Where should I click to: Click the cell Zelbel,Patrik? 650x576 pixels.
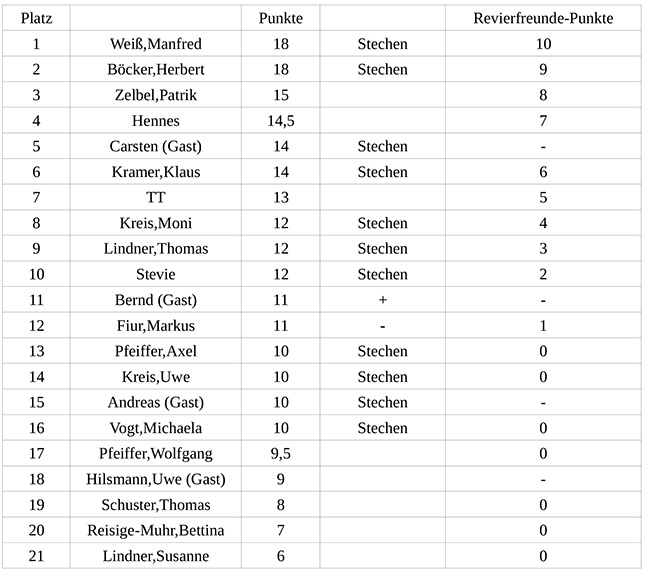point(156,95)
